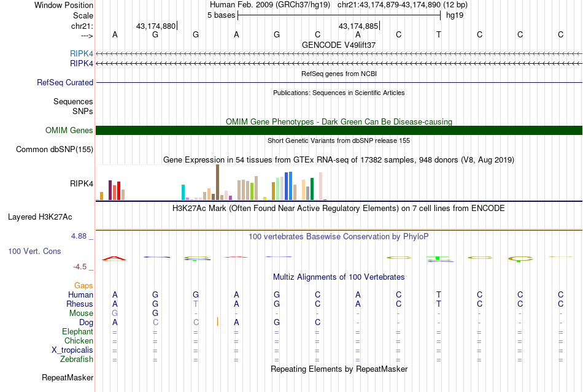Open the 100 Vert. Cons track label

[34, 251]
